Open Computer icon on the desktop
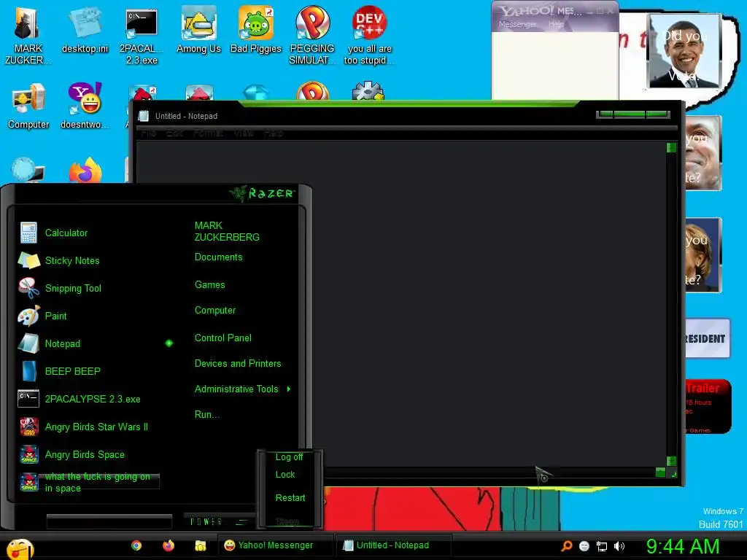747x560 pixels. tap(28, 106)
